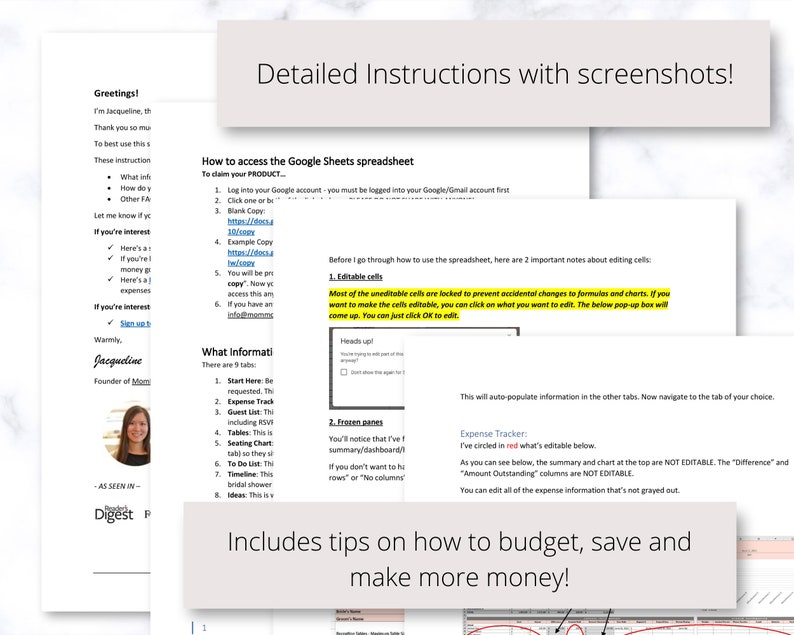Click the 'Expense Tracker:' heading

pyautogui.click(x=493, y=433)
